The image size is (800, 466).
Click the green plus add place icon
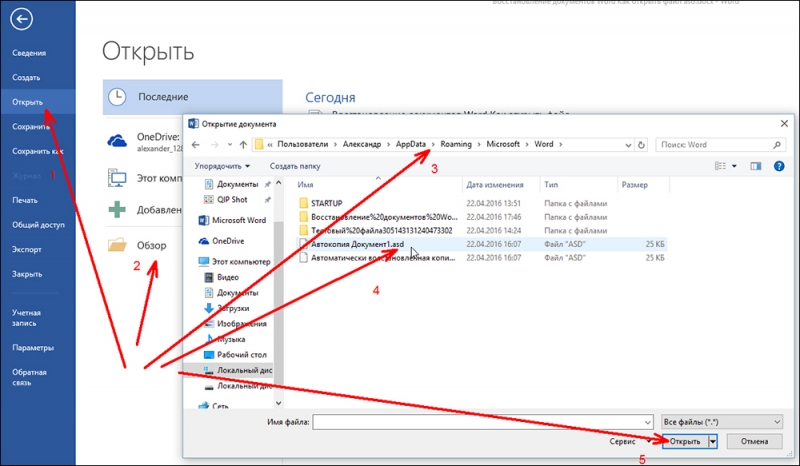point(117,209)
